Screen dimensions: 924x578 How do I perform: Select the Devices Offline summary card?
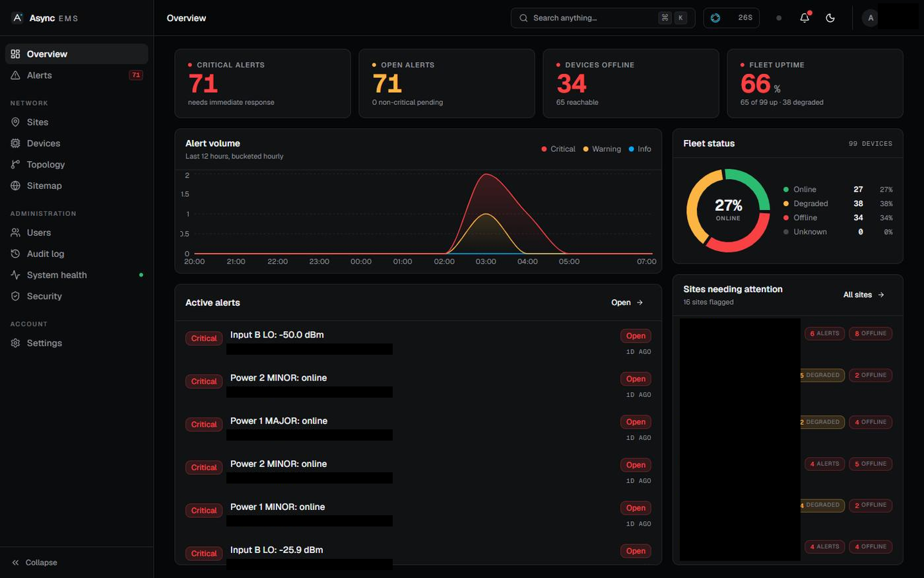[x=631, y=83]
